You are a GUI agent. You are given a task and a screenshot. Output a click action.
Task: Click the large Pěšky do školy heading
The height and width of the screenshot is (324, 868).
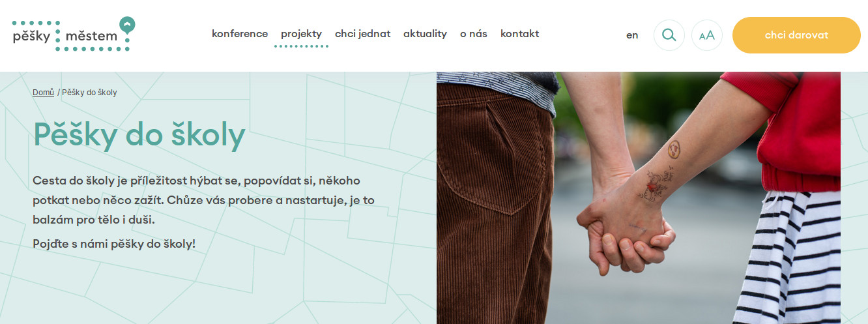[139, 136]
